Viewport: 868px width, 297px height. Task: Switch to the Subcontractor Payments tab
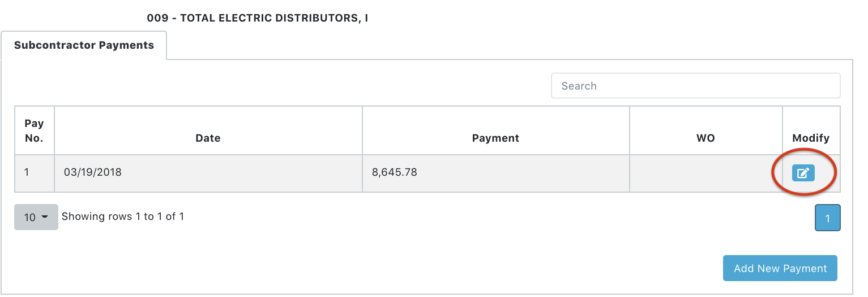coord(84,45)
